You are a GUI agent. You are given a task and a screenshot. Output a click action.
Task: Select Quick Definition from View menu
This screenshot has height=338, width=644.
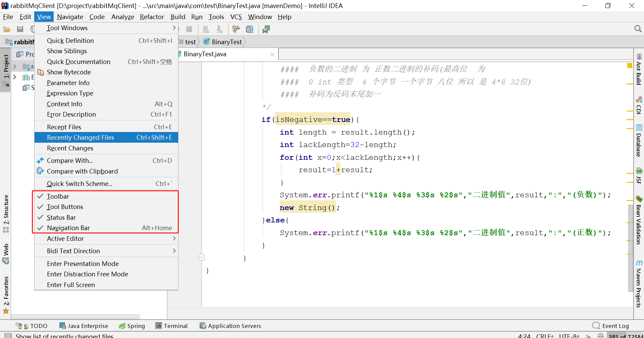pos(106,41)
